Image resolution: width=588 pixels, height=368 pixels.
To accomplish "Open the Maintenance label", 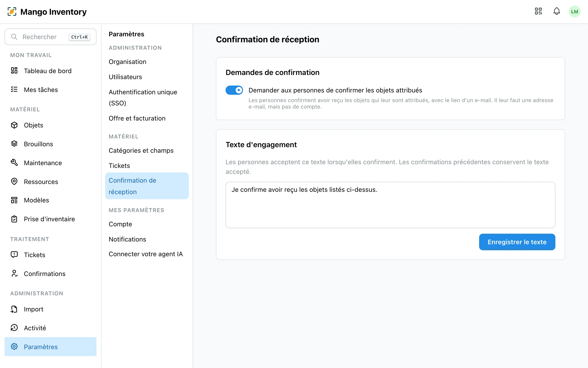I will click(43, 163).
